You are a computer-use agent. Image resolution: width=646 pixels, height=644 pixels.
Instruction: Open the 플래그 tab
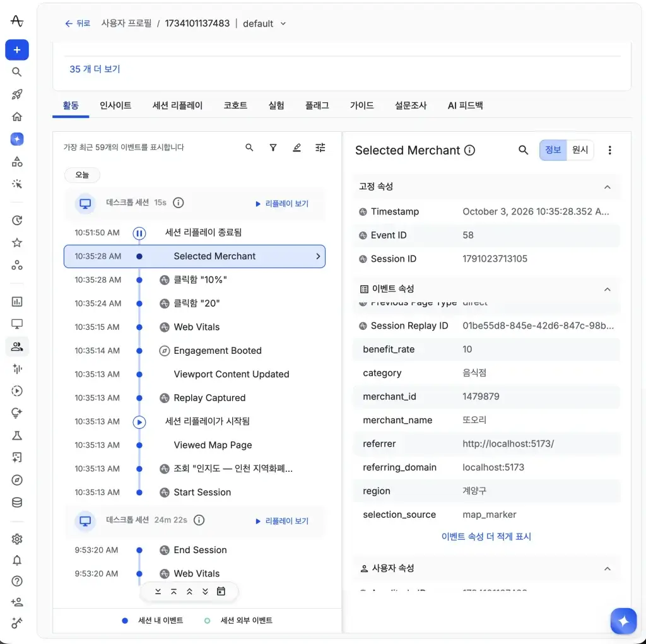click(317, 105)
